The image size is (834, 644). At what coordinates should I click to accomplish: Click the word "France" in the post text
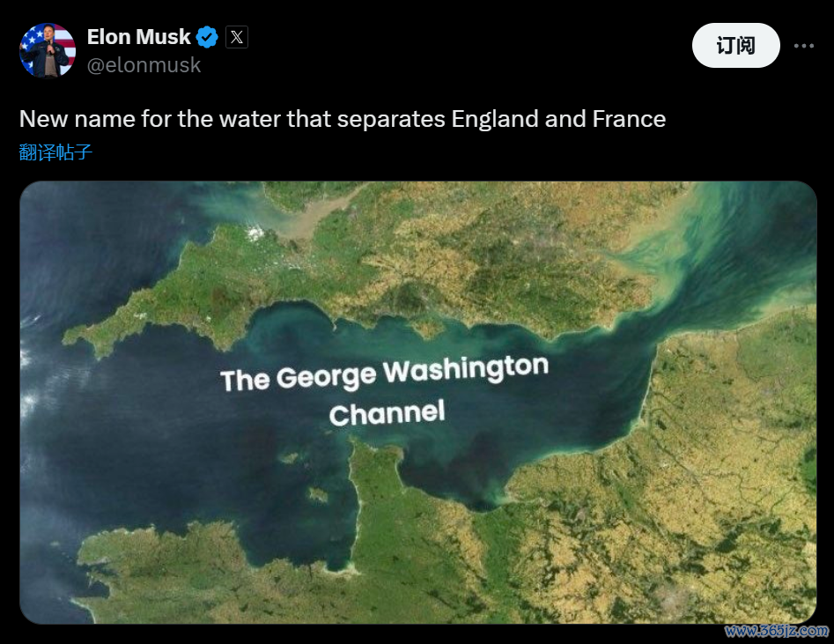tap(629, 119)
